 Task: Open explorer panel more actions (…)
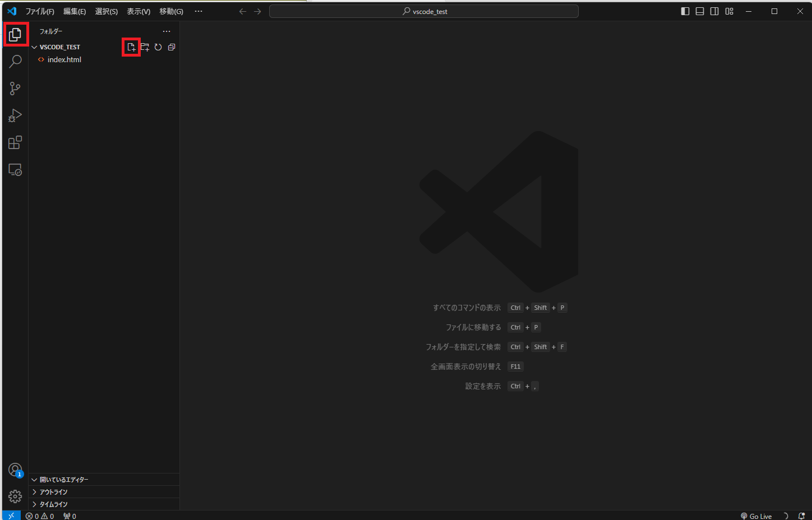click(167, 31)
